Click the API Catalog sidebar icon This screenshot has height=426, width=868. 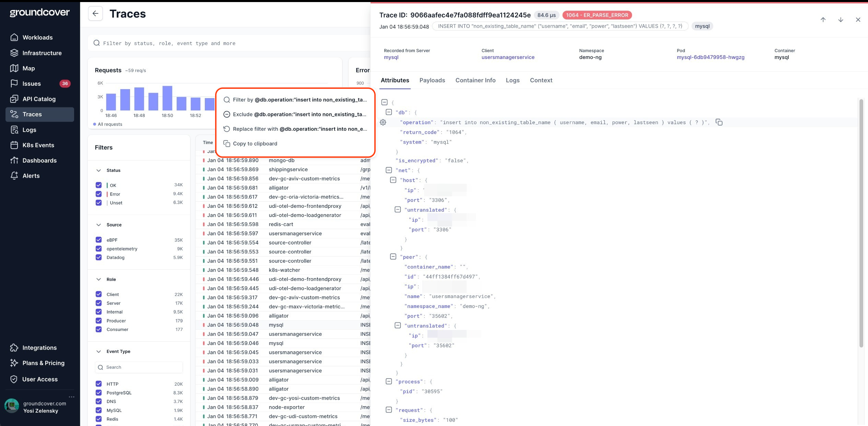[14, 99]
